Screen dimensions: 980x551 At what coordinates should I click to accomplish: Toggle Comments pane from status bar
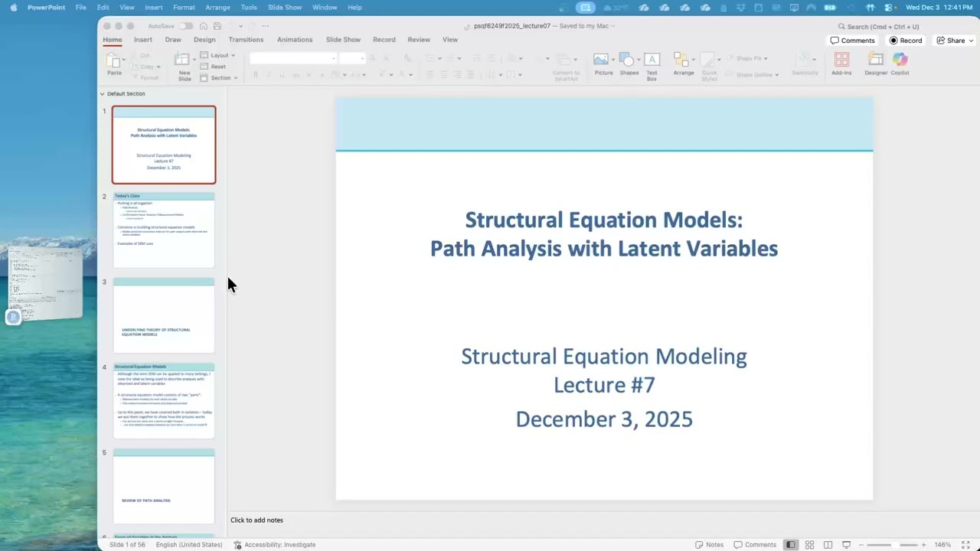coord(755,545)
